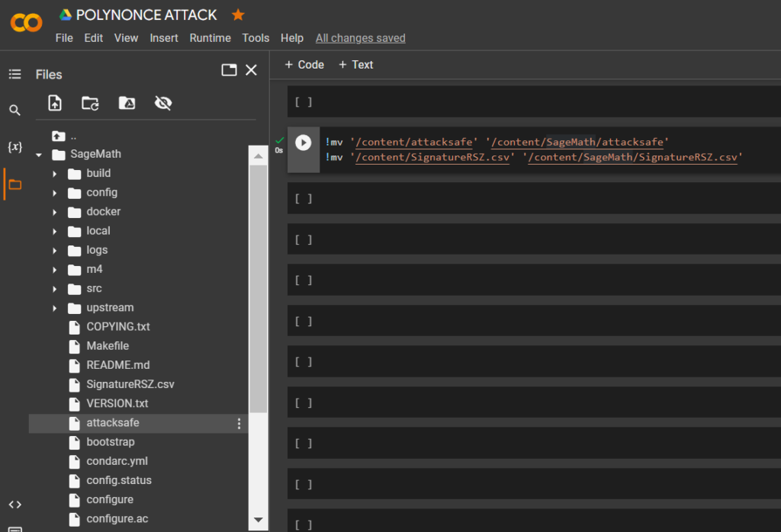Click the first empty code cell
The image size is (781, 532).
(534, 101)
